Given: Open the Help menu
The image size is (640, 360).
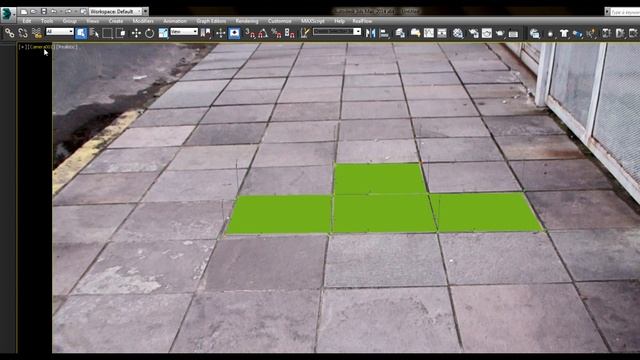Looking at the screenshot, I should pos(340,21).
